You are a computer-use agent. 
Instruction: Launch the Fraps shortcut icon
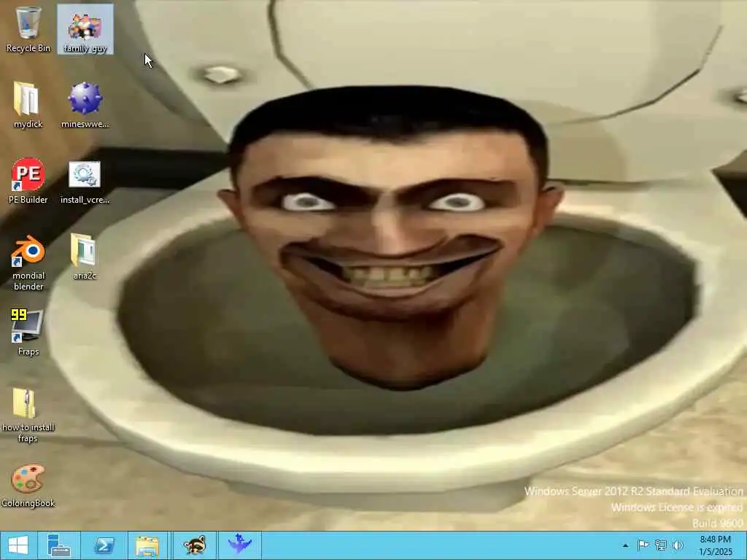pos(28,332)
